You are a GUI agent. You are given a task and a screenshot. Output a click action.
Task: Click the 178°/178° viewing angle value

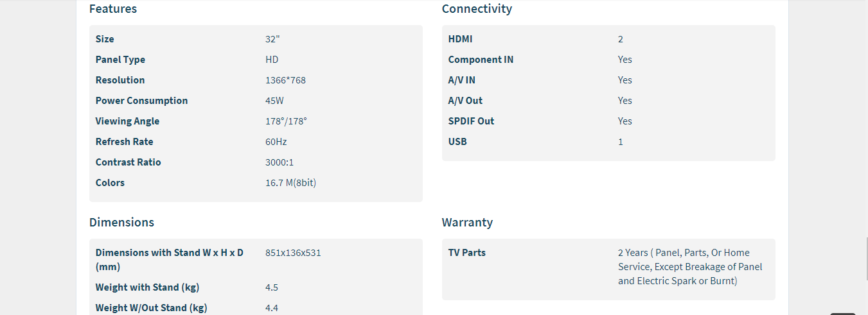click(x=286, y=121)
